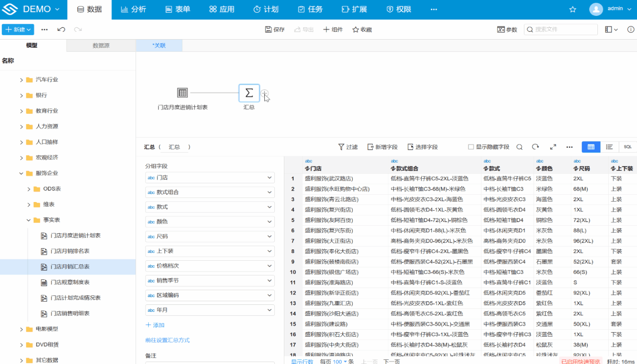Switch to table grid view

591,147
